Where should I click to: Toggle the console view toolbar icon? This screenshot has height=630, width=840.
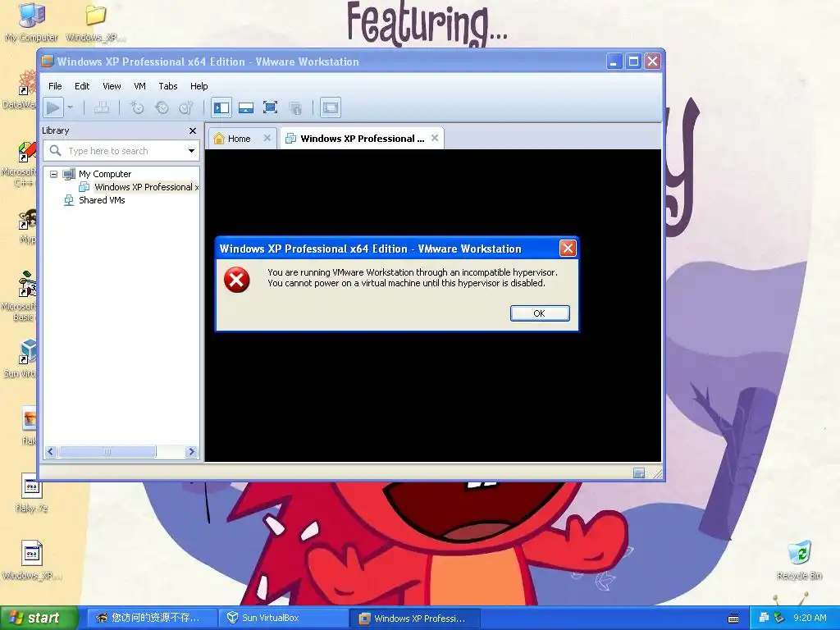click(x=331, y=107)
